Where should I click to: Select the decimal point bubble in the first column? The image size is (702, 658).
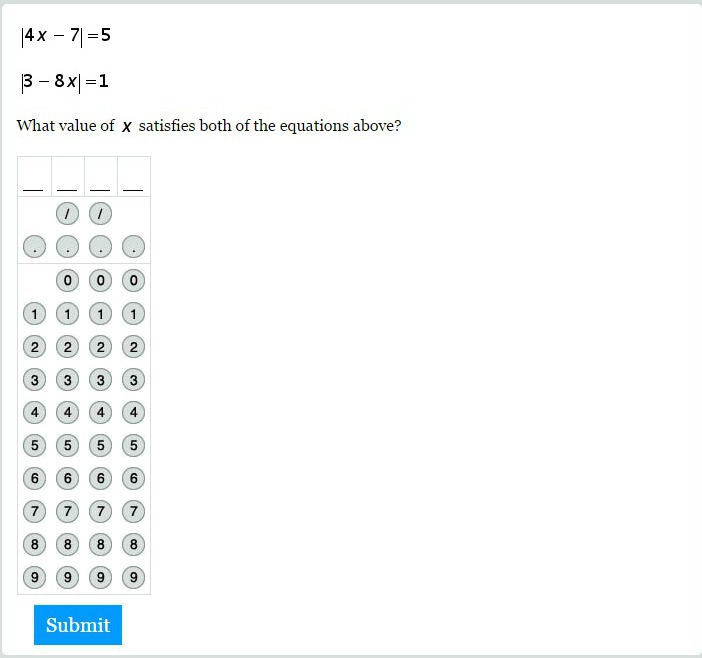tap(34, 247)
